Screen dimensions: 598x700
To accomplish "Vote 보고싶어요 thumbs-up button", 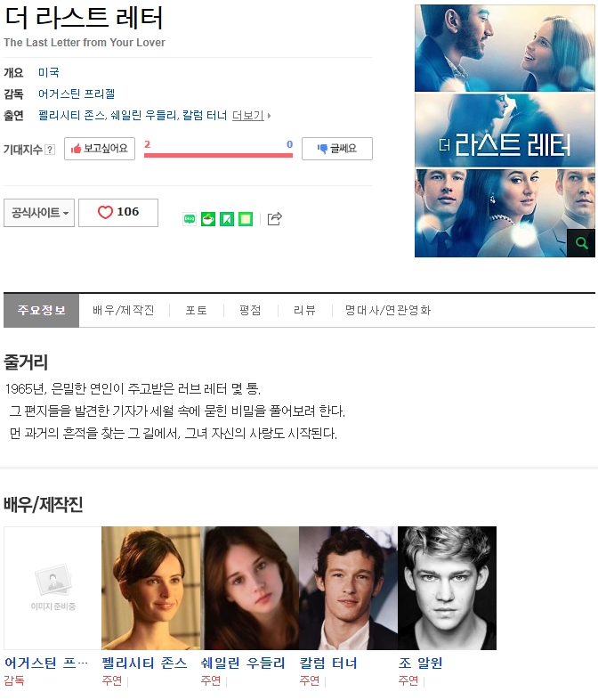I will pyautogui.click(x=100, y=149).
